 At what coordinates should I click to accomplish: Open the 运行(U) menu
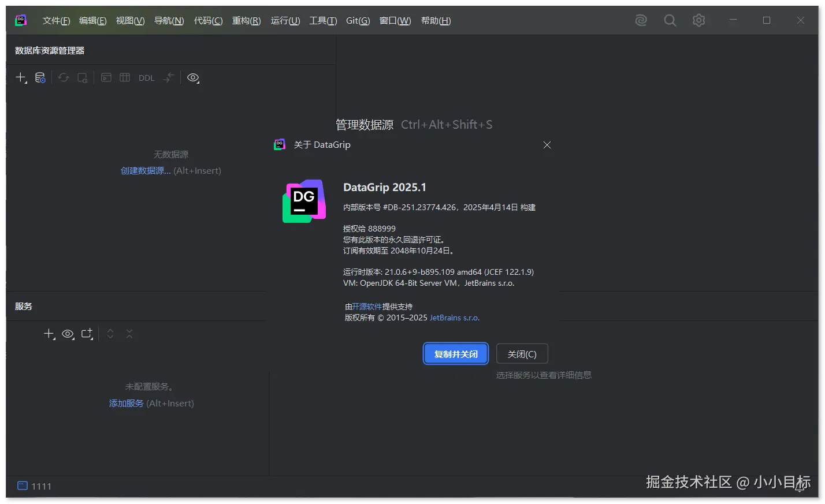[x=285, y=21]
